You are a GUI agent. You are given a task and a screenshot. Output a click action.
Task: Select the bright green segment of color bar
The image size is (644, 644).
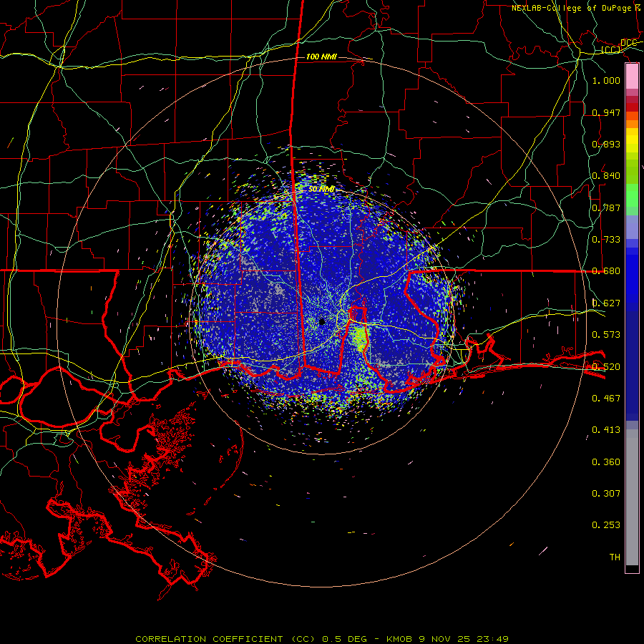[x=632, y=195]
